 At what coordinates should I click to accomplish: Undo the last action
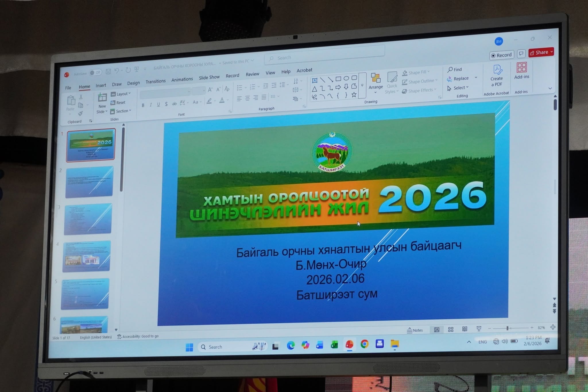[117, 71]
